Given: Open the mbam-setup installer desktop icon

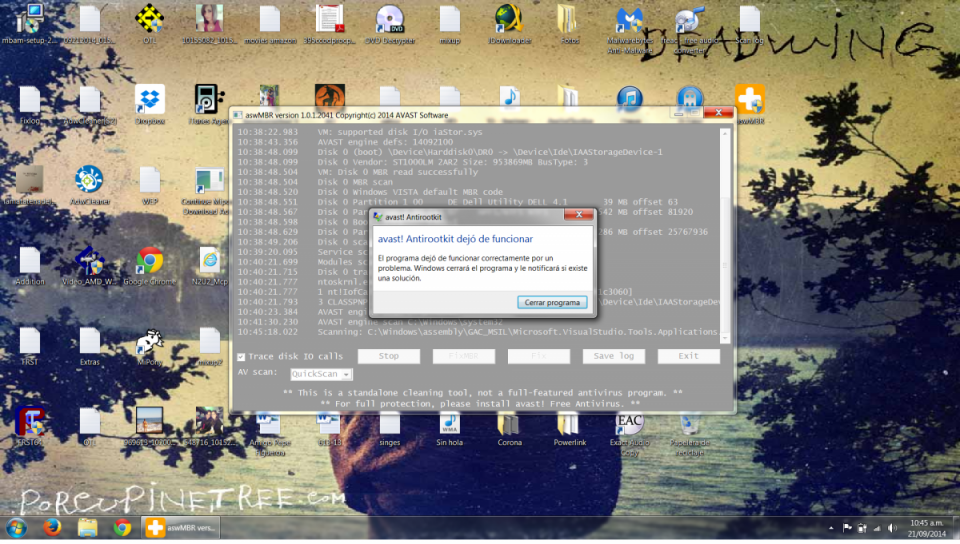Looking at the screenshot, I should 29,23.
